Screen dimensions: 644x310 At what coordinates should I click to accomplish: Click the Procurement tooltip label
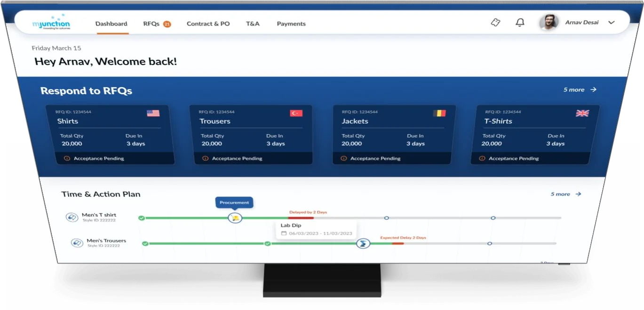234,203
